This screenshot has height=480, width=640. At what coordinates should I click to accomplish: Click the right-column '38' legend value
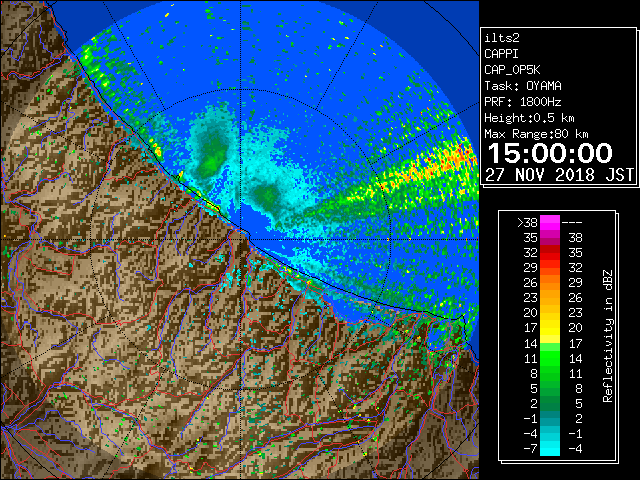pos(576,238)
